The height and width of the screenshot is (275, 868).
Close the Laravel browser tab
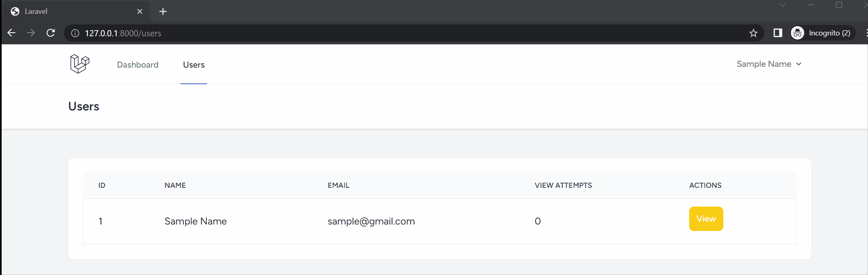pos(140,11)
